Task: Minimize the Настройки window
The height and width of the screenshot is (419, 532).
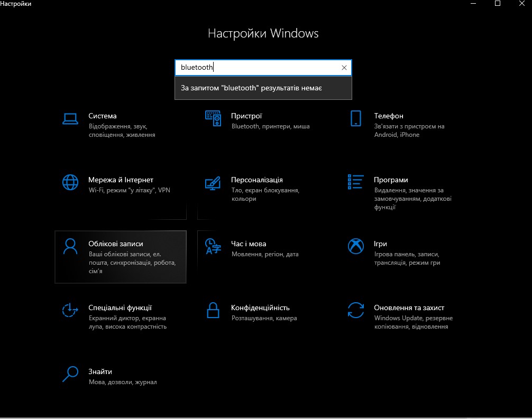Action: tap(473, 4)
